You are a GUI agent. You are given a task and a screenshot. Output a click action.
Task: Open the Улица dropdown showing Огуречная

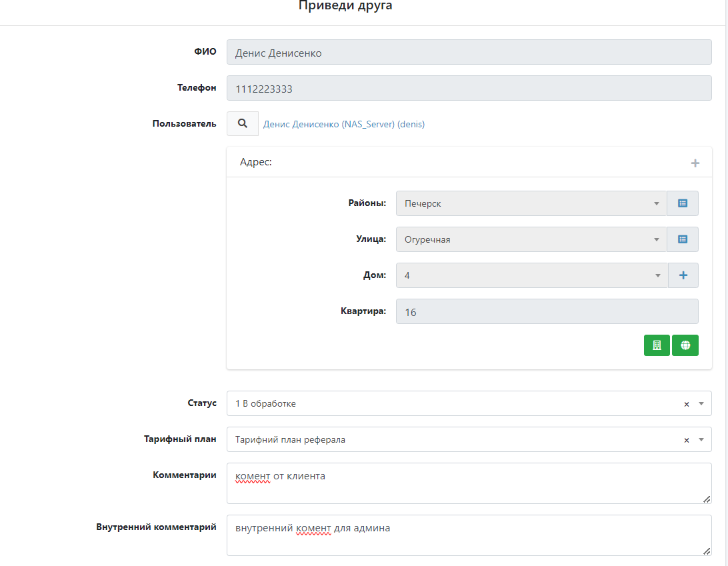pos(530,239)
